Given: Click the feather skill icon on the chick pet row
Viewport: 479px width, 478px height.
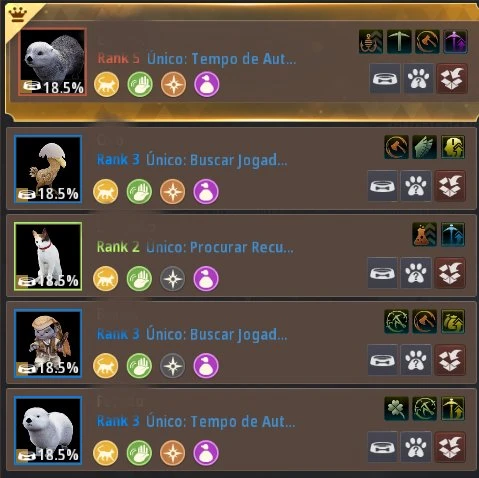Looking at the screenshot, I should (x=424, y=147).
